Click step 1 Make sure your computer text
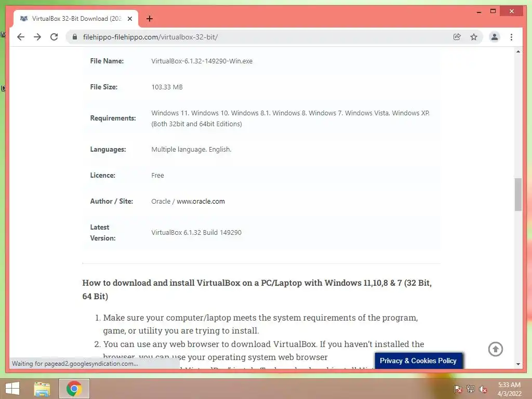Screen dimensions: 532x399 260,324
